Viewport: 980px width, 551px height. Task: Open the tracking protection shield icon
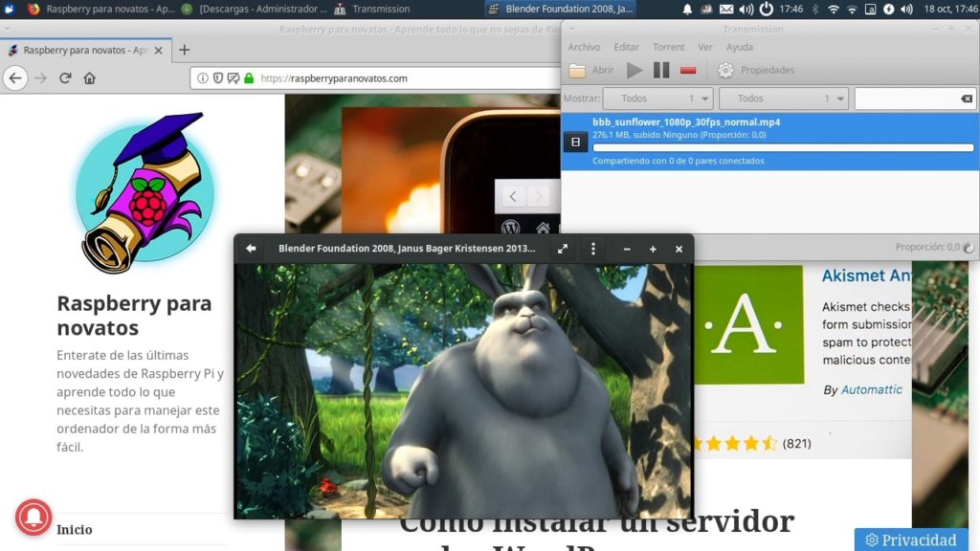[x=218, y=78]
